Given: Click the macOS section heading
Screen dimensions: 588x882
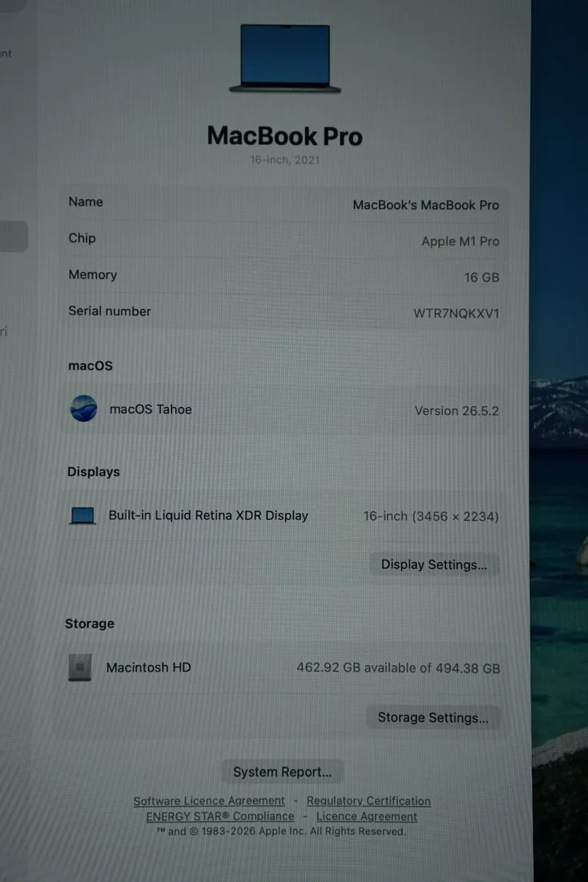Looking at the screenshot, I should pyautogui.click(x=90, y=365).
